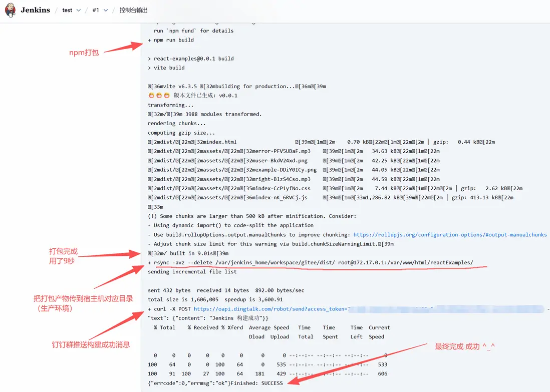Click the 'total size is 1,606,005' line
550x392 pixels.
(x=215, y=299)
